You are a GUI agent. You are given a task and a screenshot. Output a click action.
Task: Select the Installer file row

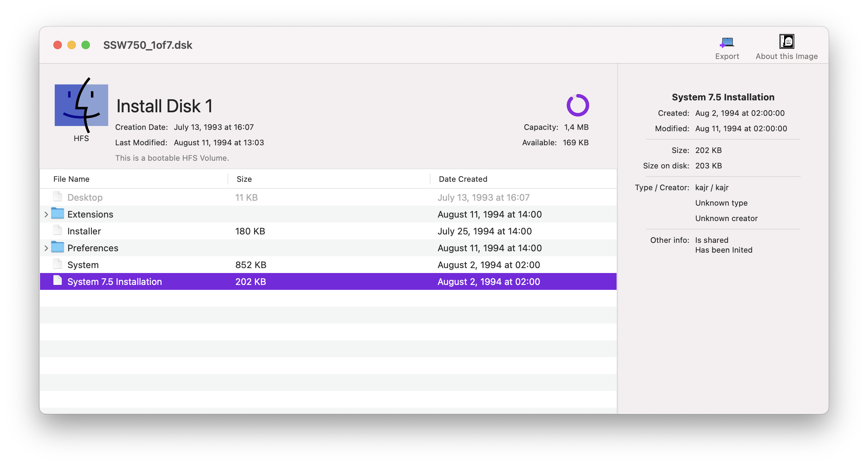click(328, 231)
